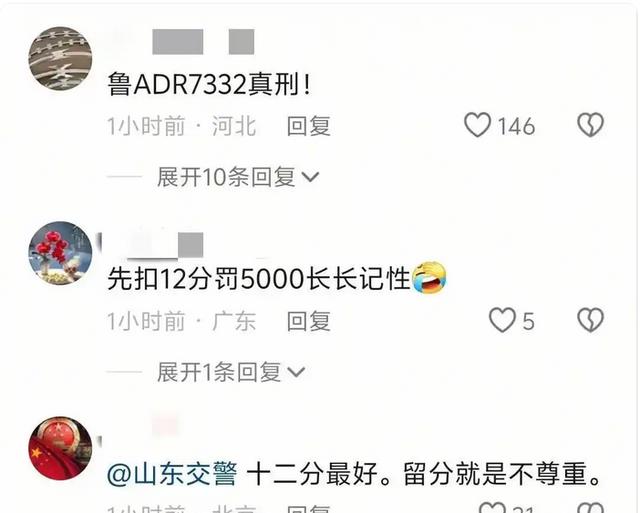Open first commenter's barbed wire avatar
This screenshot has height=513, width=640.
[x=60, y=58]
